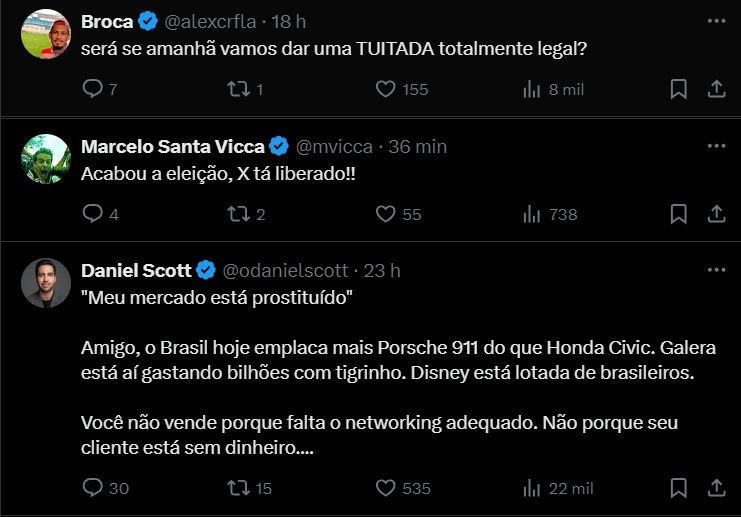Repost Daniel Scott's tweet
Screen dimensions: 741x517
coord(239,488)
